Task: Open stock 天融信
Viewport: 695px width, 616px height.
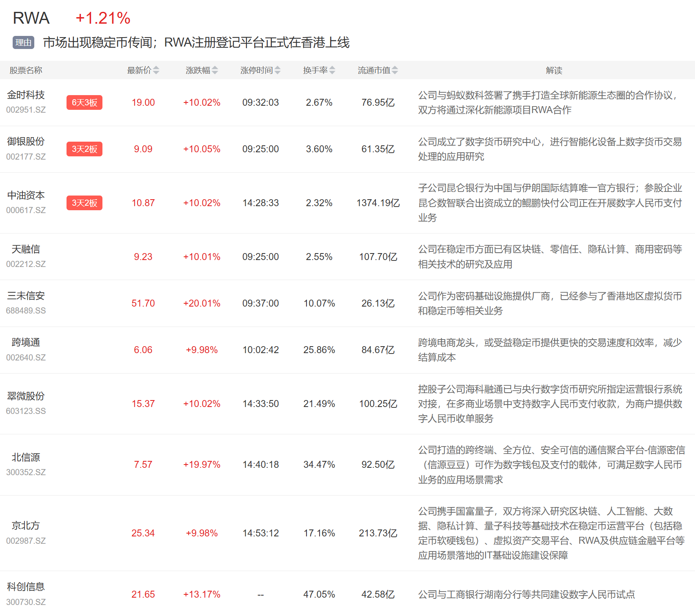Action: point(26,249)
